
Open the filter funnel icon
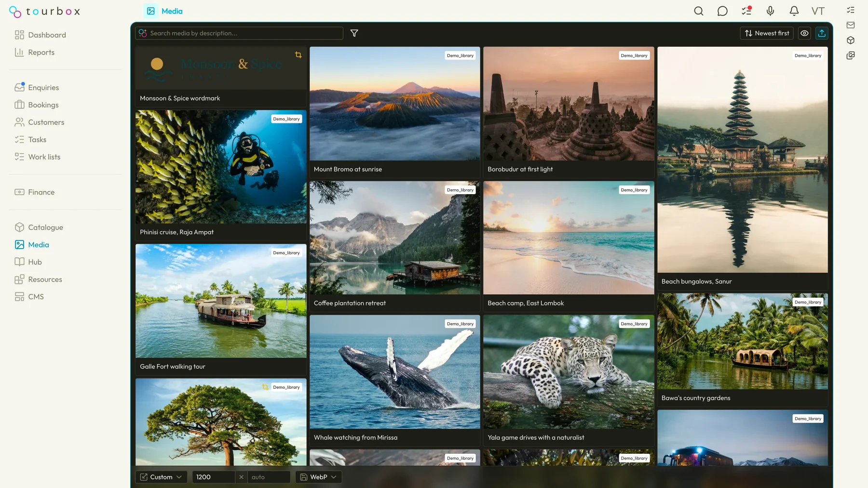pyautogui.click(x=354, y=33)
